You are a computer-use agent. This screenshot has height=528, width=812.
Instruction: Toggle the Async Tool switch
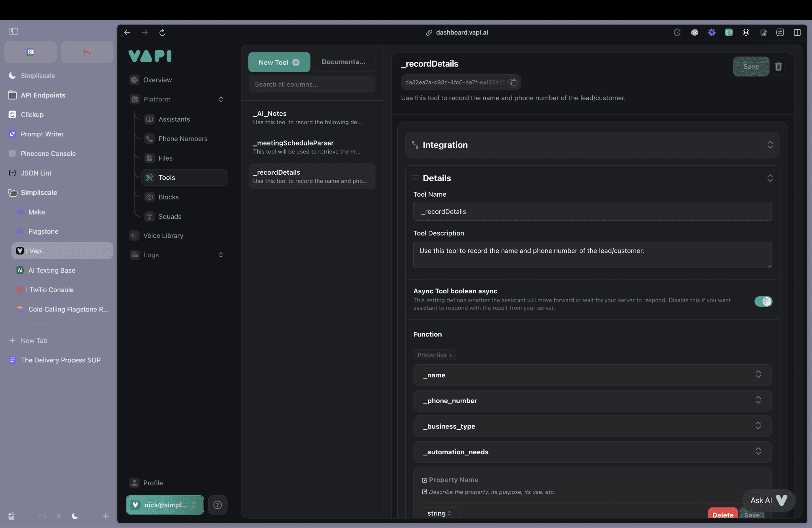[763, 302]
